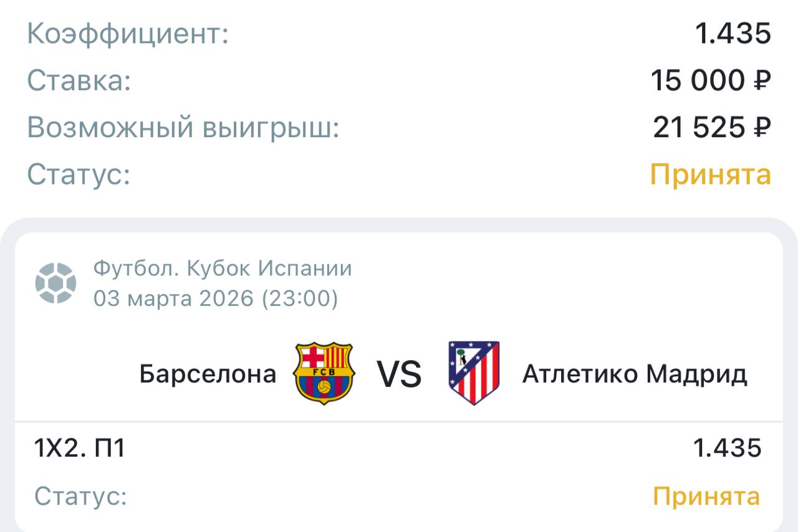
Task: Click the 'Коэффициент:' label at top
Action: [128, 34]
